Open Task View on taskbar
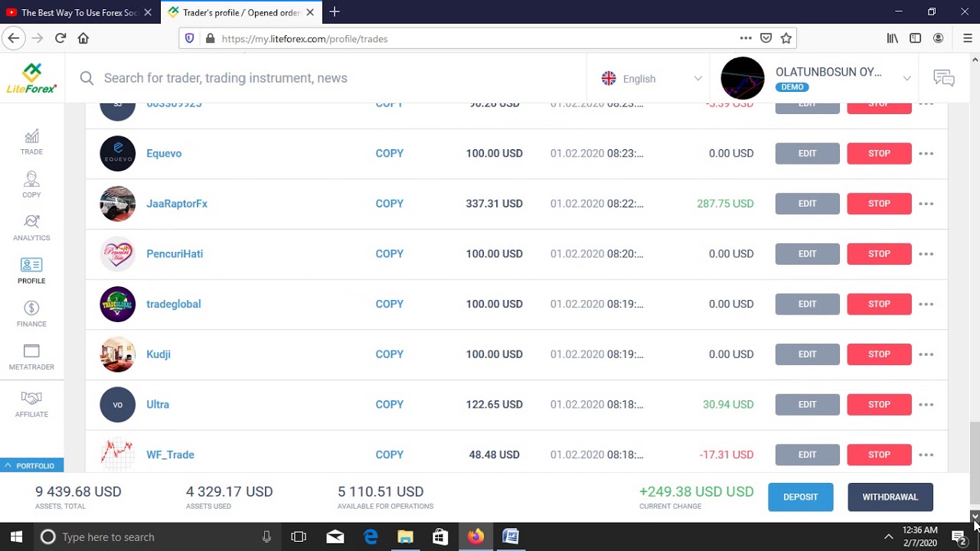 coord(299,537)
